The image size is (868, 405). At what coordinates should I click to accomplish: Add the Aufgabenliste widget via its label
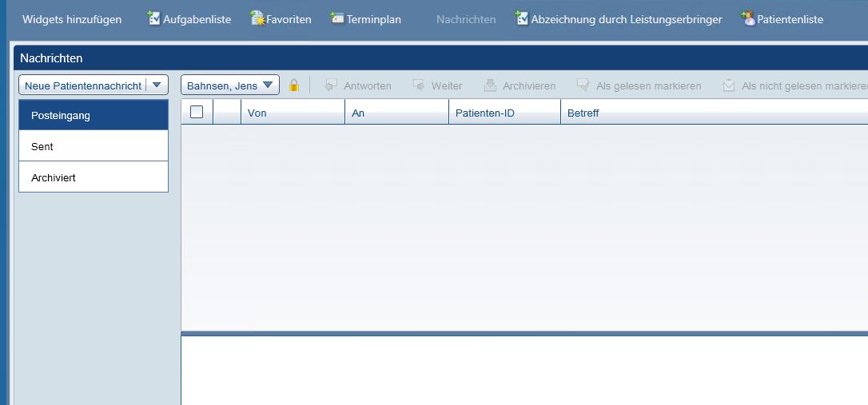pyautogui.click(x=197, y=19)
